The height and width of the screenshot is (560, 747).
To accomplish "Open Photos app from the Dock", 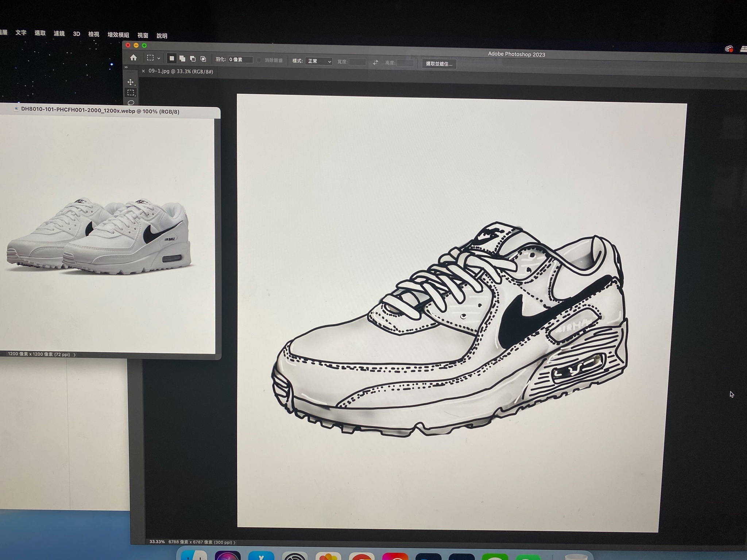I will click(328, 556).
